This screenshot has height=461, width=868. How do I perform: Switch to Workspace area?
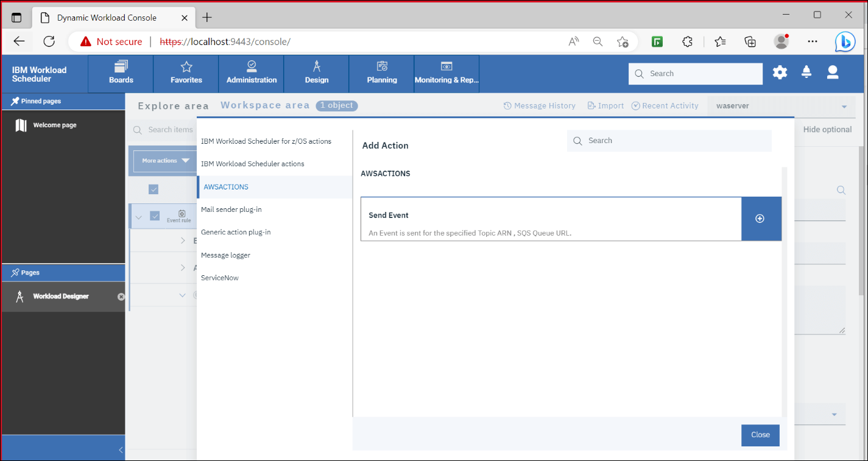pos(265,105)
